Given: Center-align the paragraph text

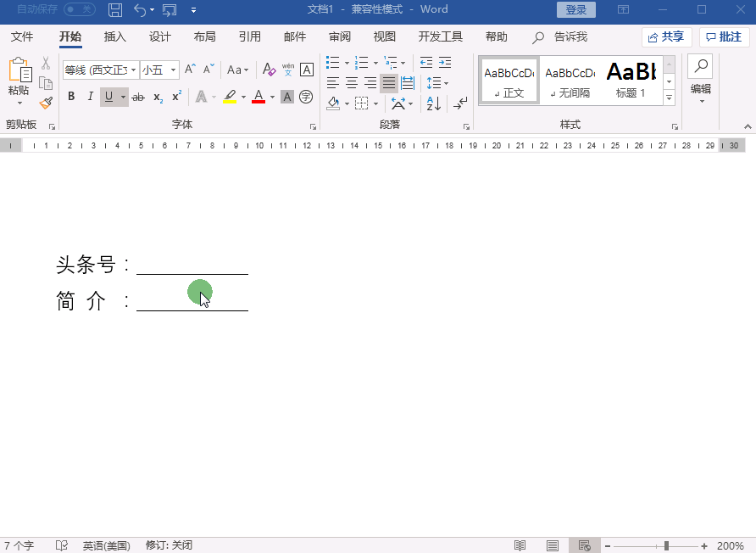Looking at the screenshot, I should 352,83.
